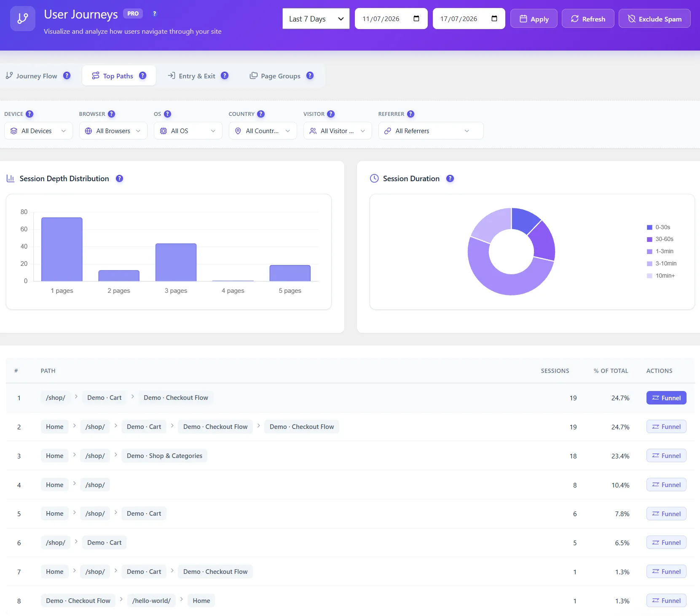Click the Exclude Spam button
The image size is (700, 616).
(654, 19)
